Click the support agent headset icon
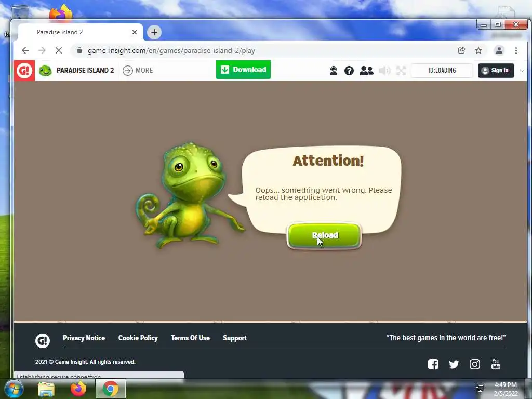 click(333, 71)
